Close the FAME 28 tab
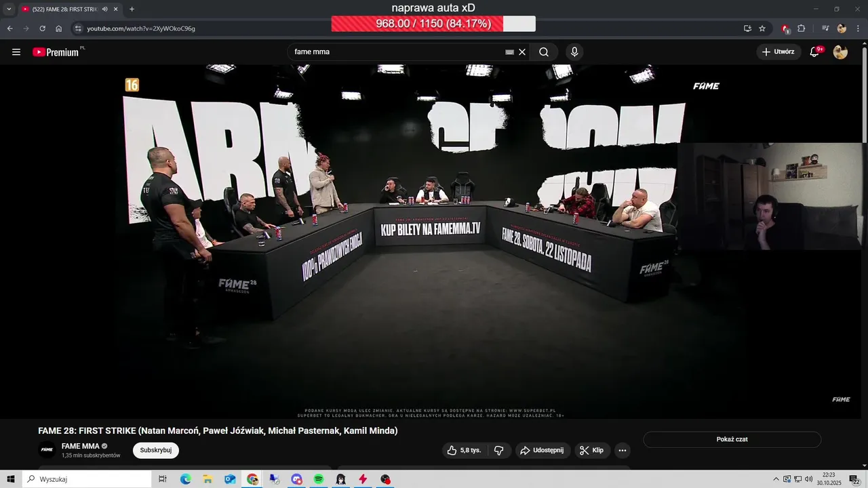Screen dimensions: 868x488 pos(115,9)
